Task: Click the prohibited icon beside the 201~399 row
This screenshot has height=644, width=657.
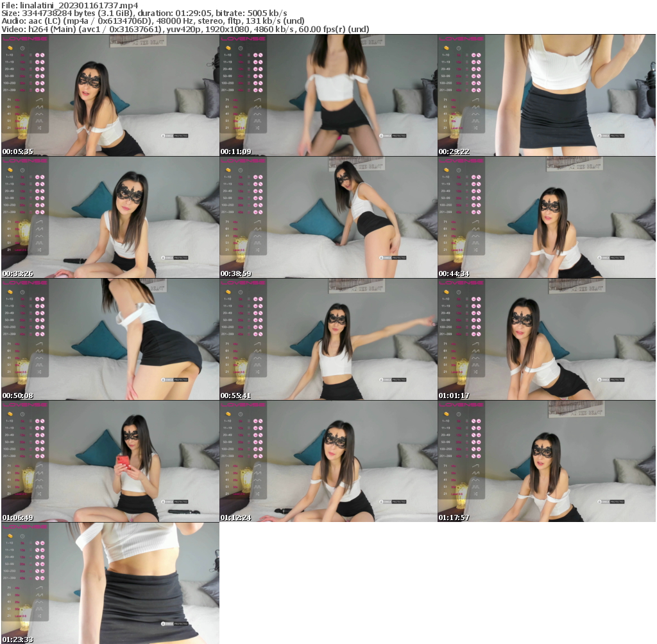Action: 42,90
